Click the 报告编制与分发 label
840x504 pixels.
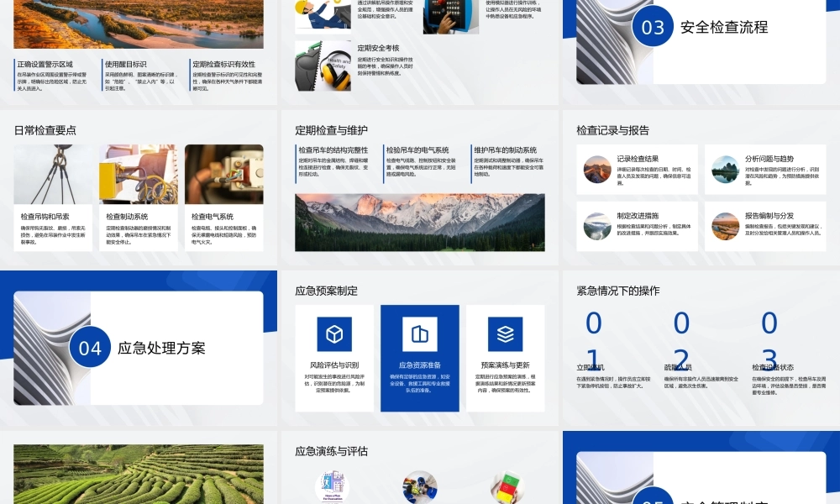point(769,215)
